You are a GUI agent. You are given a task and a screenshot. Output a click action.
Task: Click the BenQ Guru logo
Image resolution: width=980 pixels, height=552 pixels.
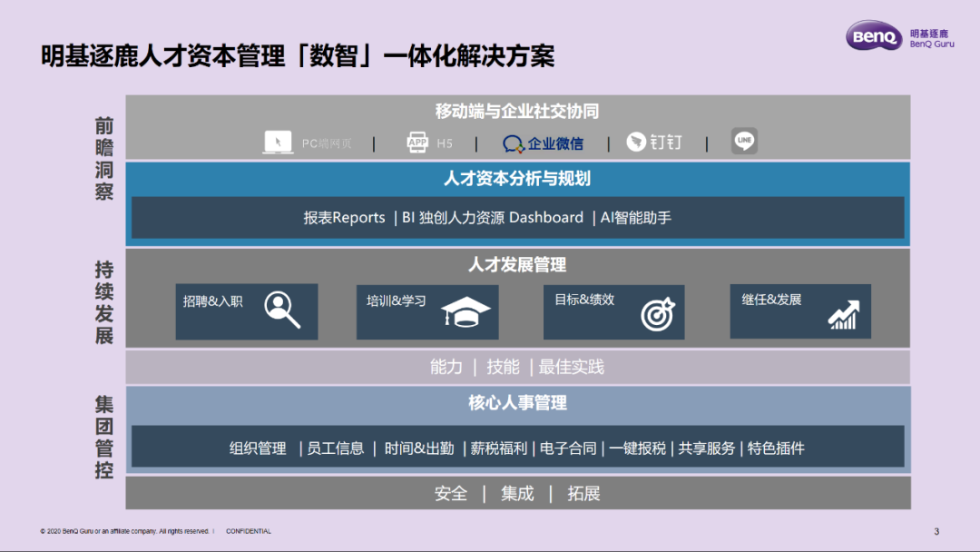900,35
